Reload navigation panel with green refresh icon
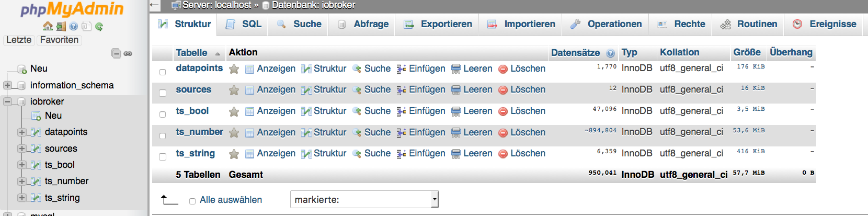 pos(99,26)
